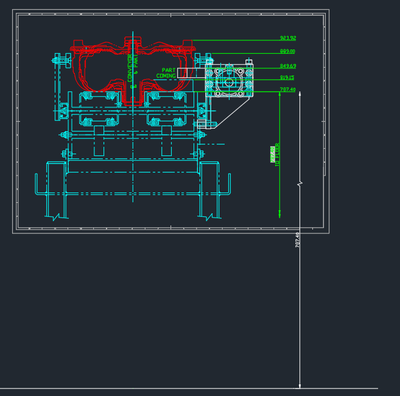
Task: Select the cyan left conveyor support leg
Action: click(56, 190)
